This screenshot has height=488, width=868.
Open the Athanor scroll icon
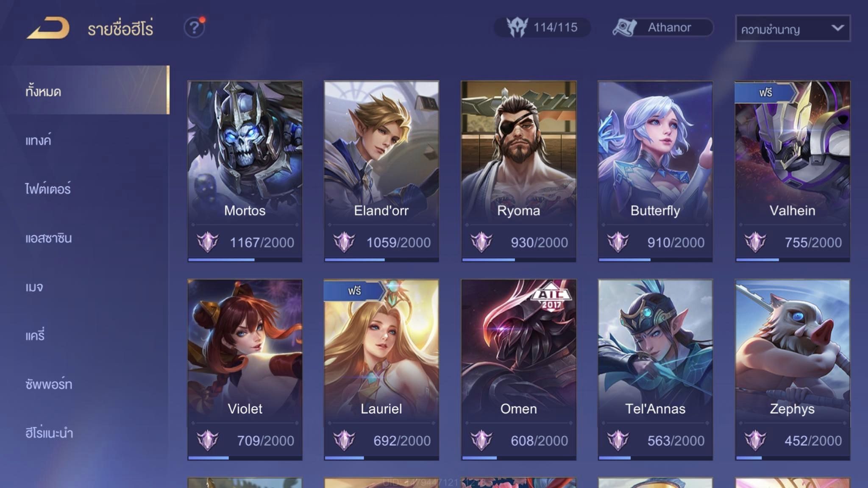pos(625,28)
